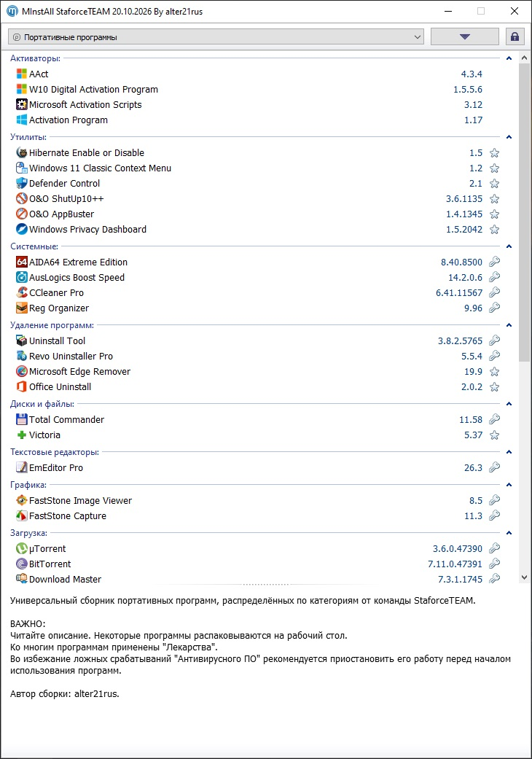Click the dotted splitter grip below the list
Image resolution: width=532 pixels, height=759 pixels.
[265, 584]
